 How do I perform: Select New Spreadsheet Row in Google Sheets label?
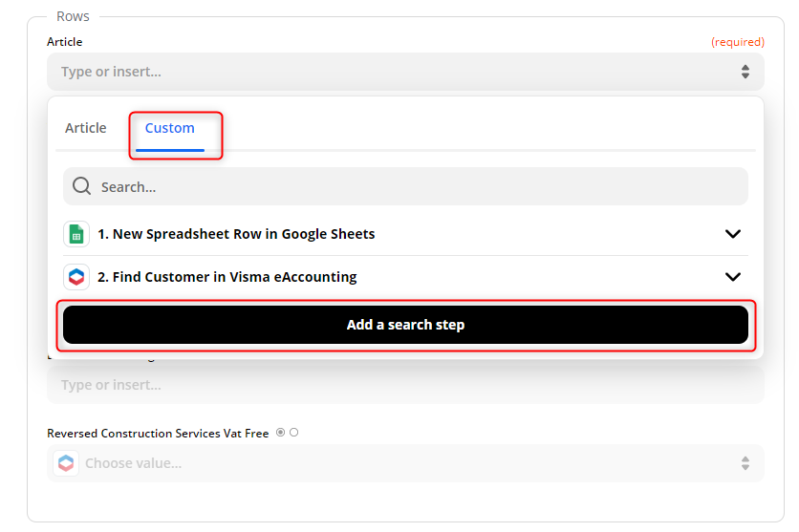(x=236, y=234)
